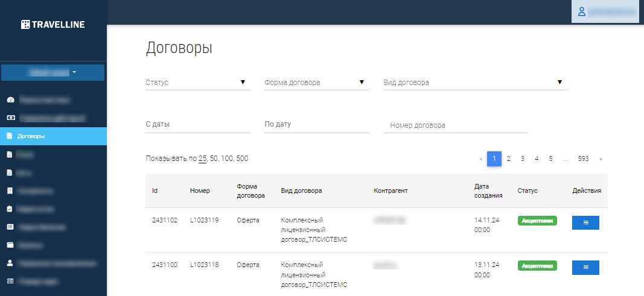
Task: Go to next page with » arrow
Action: click(601, 159)
